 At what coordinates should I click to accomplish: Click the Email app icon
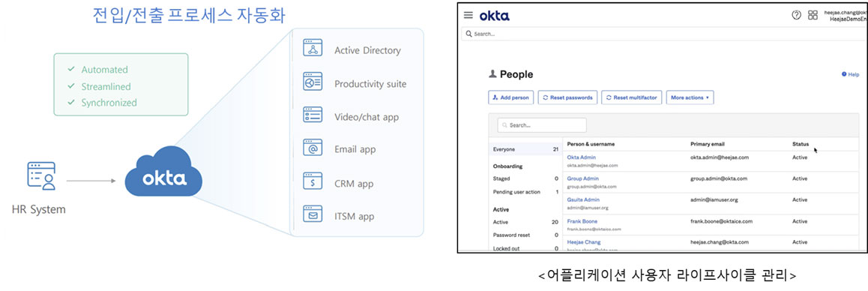313,148
